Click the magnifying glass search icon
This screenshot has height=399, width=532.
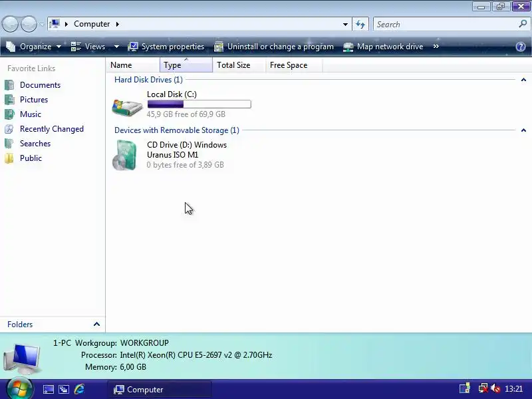pyautogui.click(x=523, y=24)
